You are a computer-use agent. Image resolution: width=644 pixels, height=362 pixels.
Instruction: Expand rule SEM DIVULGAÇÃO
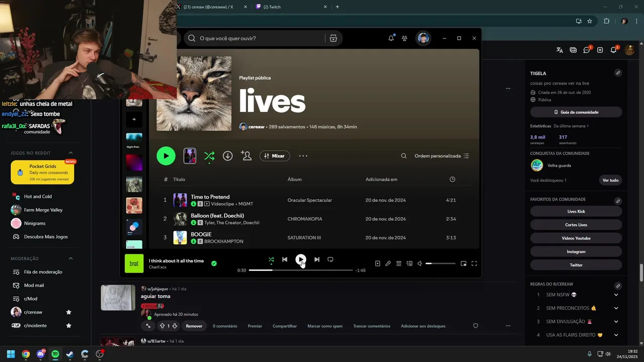616,321
